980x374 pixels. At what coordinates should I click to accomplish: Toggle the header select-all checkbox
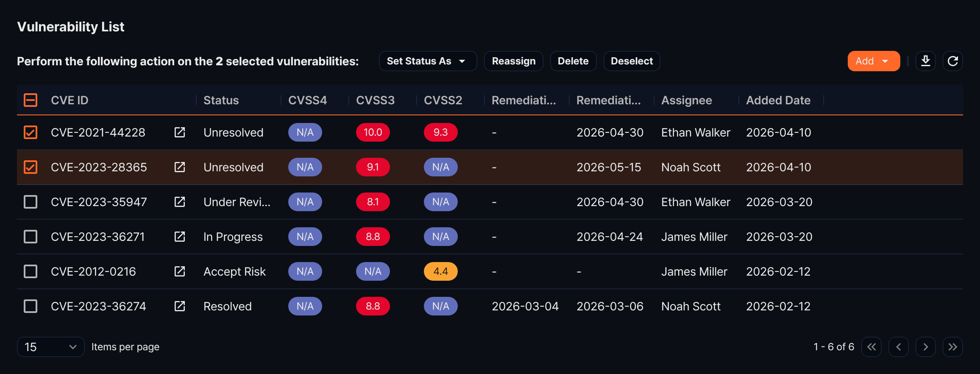31,100
